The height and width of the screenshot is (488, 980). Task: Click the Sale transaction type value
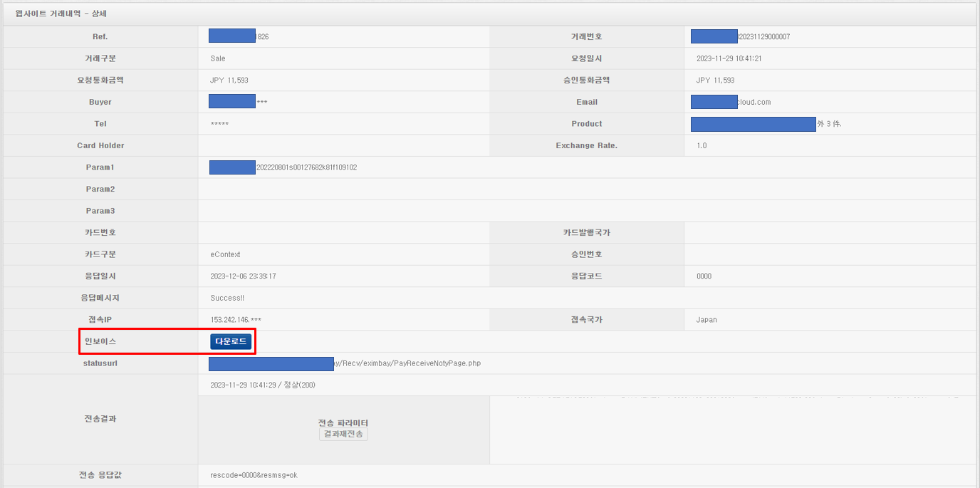coord(218,58)
